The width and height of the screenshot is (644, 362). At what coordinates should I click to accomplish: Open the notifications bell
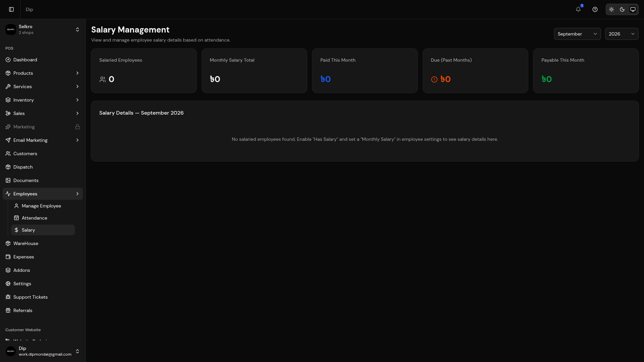pyautogui.click(x=578, y=9)
